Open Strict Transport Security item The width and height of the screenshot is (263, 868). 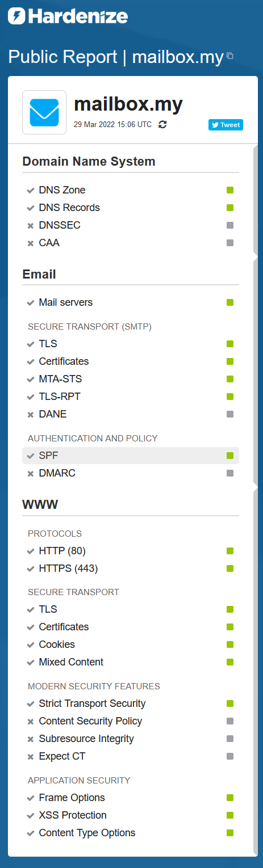(x=131, y=703)
